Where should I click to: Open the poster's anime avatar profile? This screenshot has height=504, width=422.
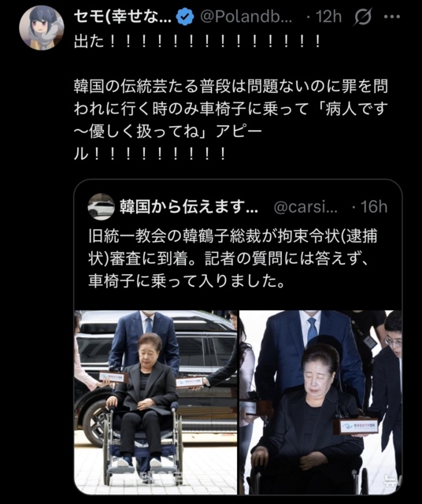tap(42, 28)
